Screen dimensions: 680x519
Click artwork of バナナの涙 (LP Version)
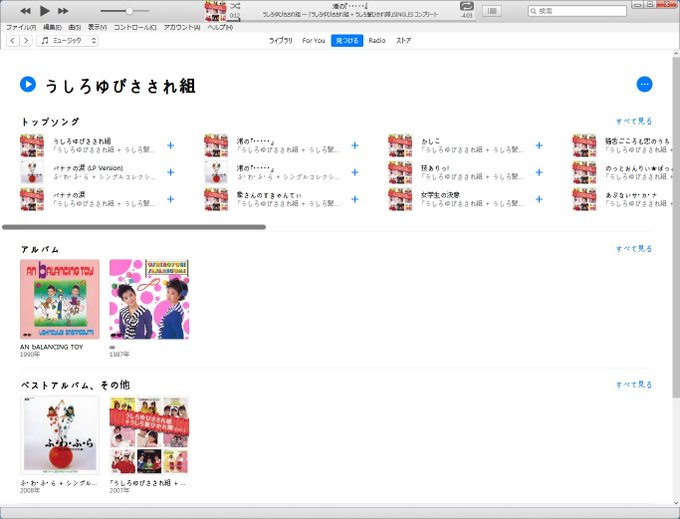click(32, 173)
